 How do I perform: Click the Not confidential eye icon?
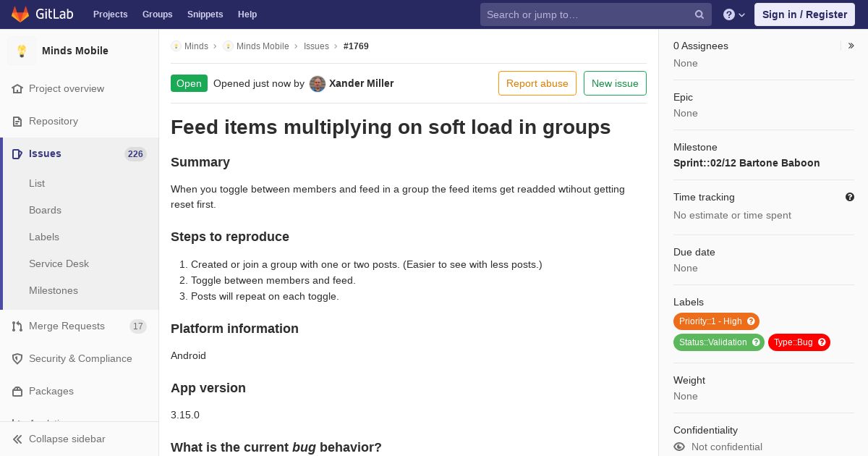[x=679, y=447]
